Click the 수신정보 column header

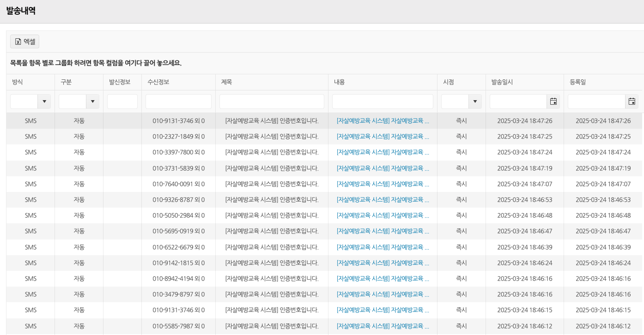(x=158, y=82)
